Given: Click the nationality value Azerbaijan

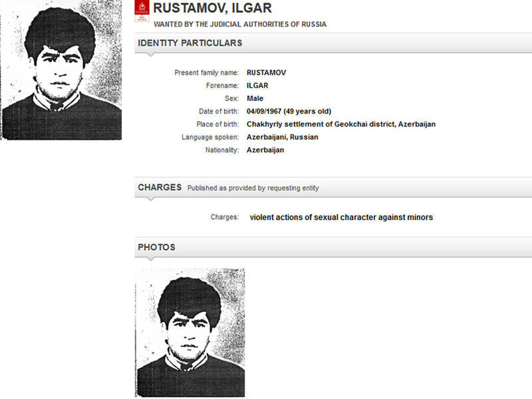Looking at the screenshot, I should [265, 150].
